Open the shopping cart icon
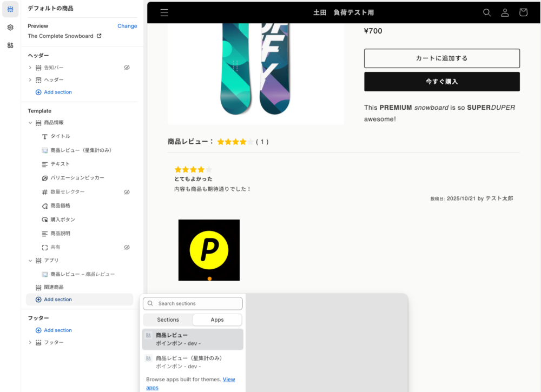This screenshot has width=541, height=392. tap(523, 12)
